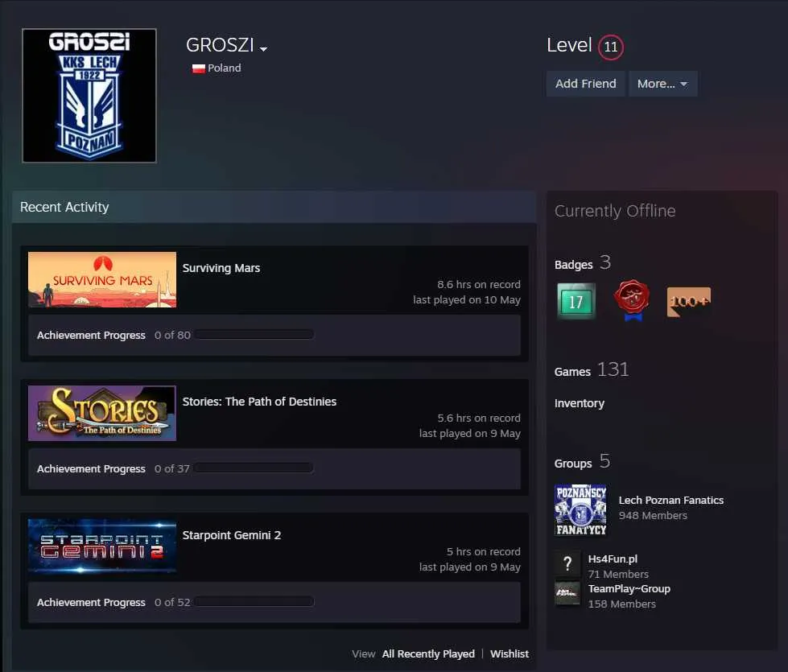Click the 0 of 52 achievements count

click(x=172, y=603)
